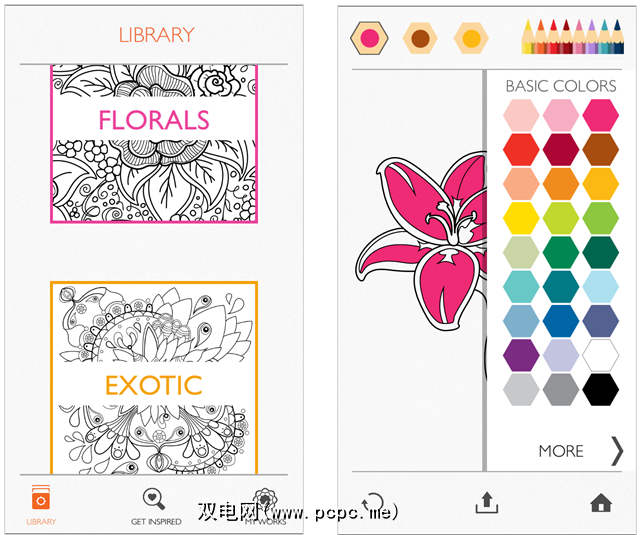Switch to Library tab label
640x535 pixels.
pos(41,522)
